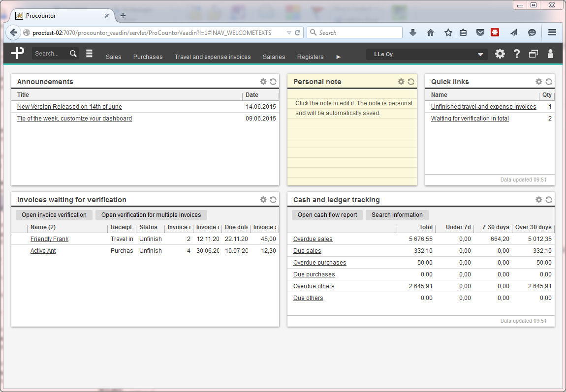Open help question mark icon

[517, 54]
